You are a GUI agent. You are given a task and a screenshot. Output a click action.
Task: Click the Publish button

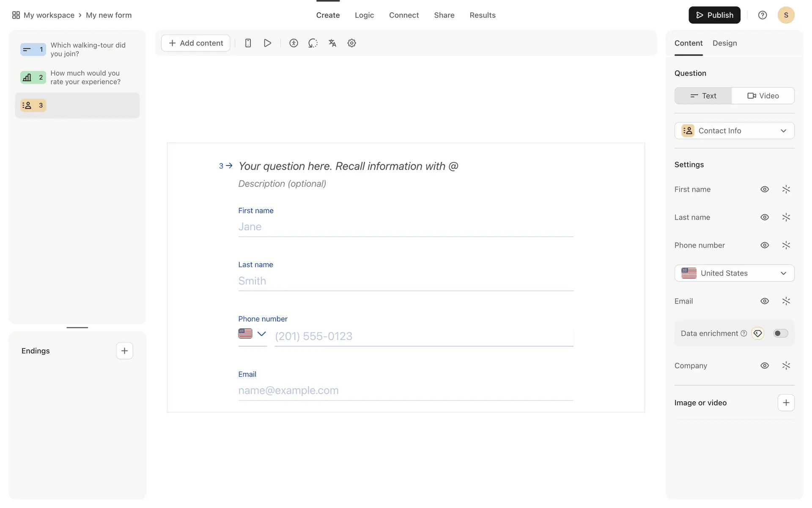714,15
